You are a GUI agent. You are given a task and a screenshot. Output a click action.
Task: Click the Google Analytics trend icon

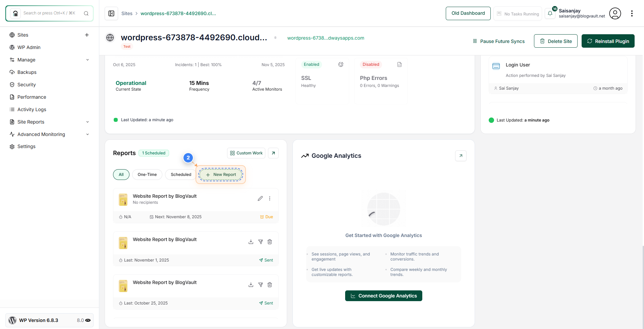(305, 156)
